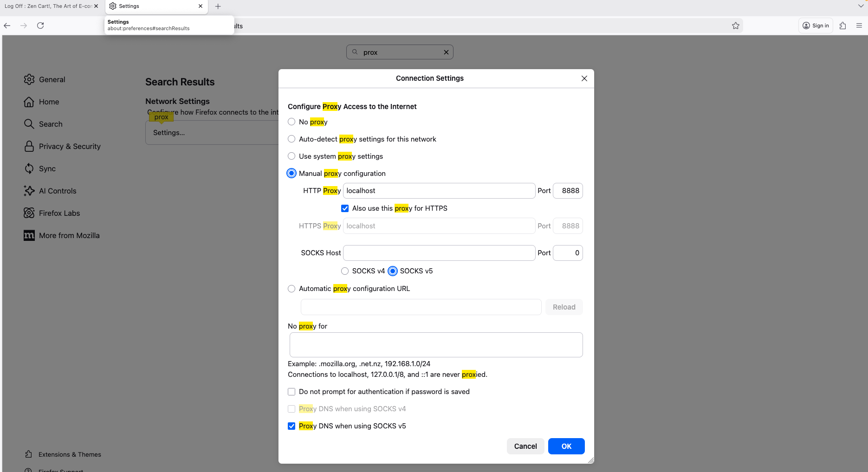868x472 pixels.
Task: Uncheck Proxy DNS when using SOCKS v5
Action: tap(291, 426)
